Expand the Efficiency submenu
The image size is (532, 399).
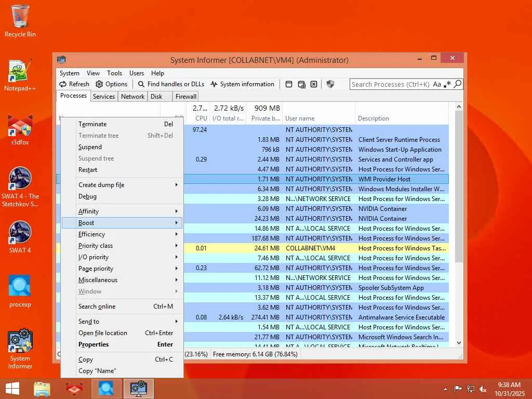(122, 234)
